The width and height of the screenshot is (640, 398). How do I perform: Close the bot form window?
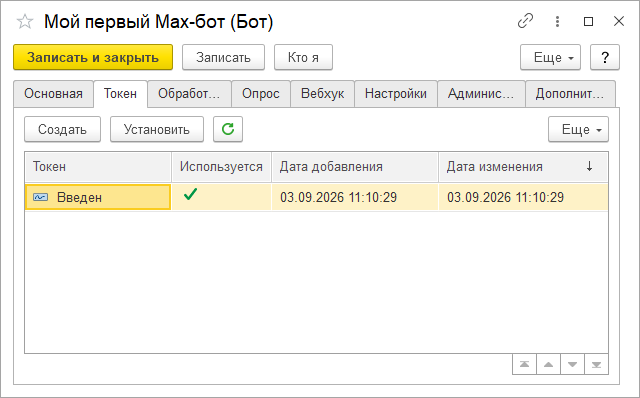point(619,21)
